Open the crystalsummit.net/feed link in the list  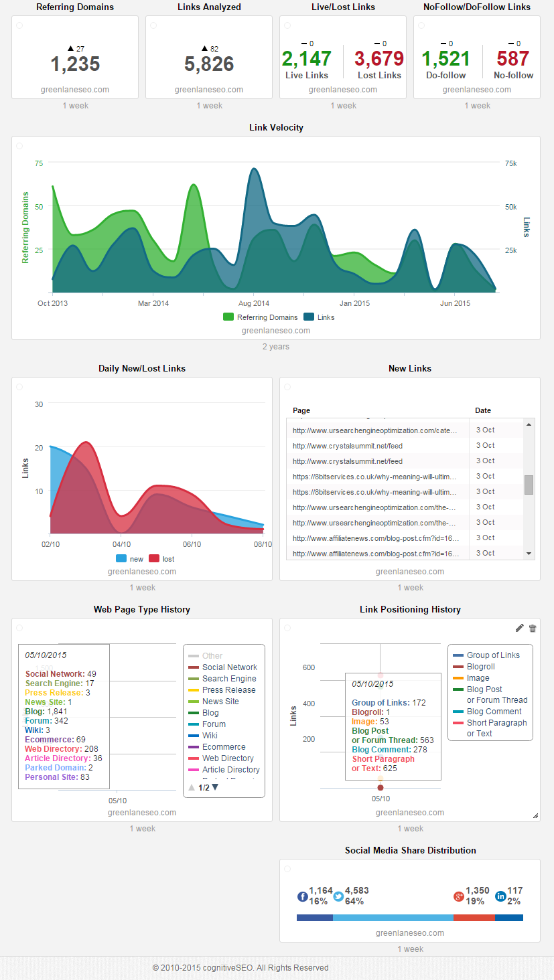coord(348,446)
